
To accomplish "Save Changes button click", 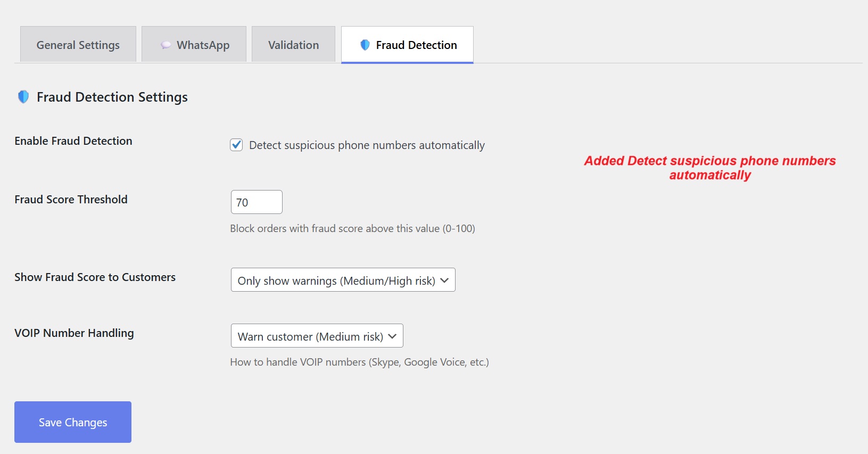I will pos(73,422).
